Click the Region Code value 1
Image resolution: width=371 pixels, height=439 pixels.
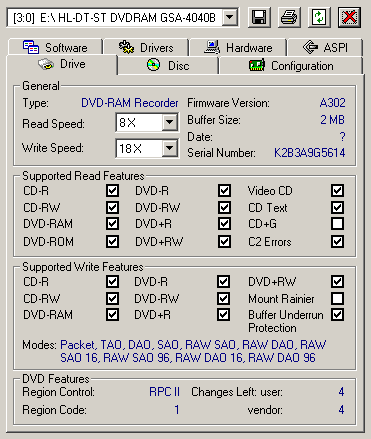tap(177, 409)
